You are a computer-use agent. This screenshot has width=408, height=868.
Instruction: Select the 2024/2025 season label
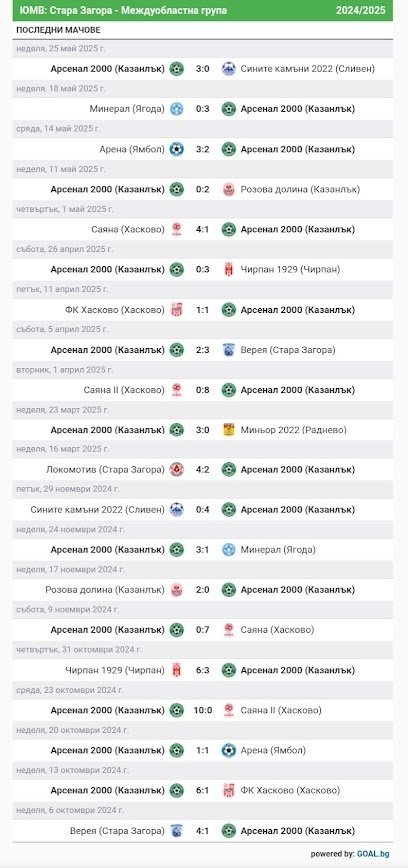[361, 11]
